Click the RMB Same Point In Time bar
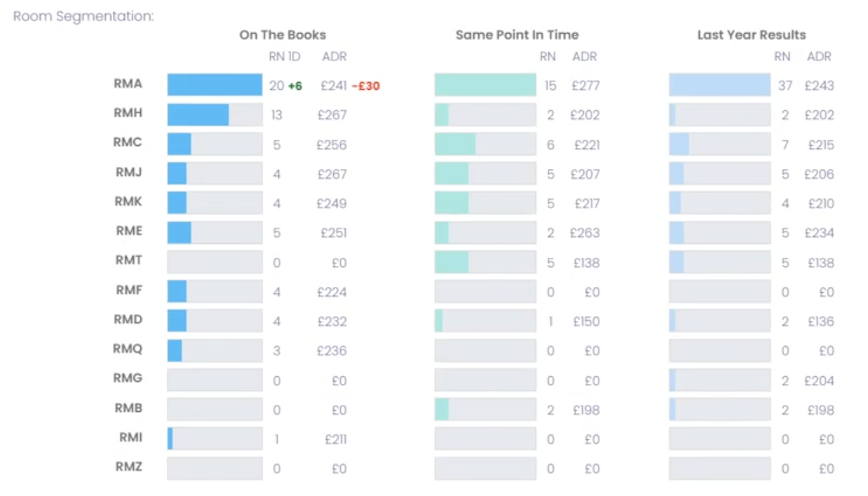Screen dimensions: 868x496 click(x=485, y=410)
